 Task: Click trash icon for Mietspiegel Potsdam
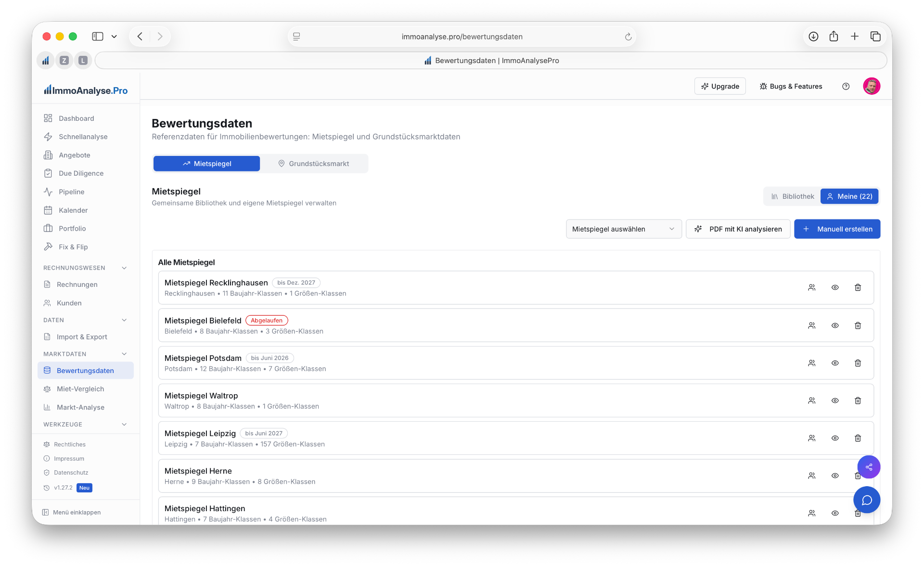tap(858, 363)
